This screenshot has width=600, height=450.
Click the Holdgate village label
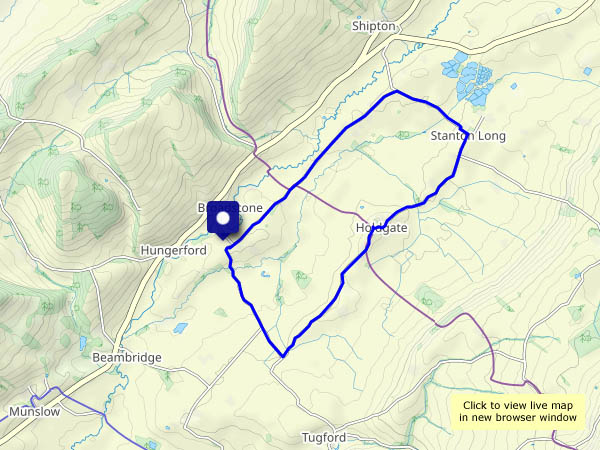(x=382, y=228)
